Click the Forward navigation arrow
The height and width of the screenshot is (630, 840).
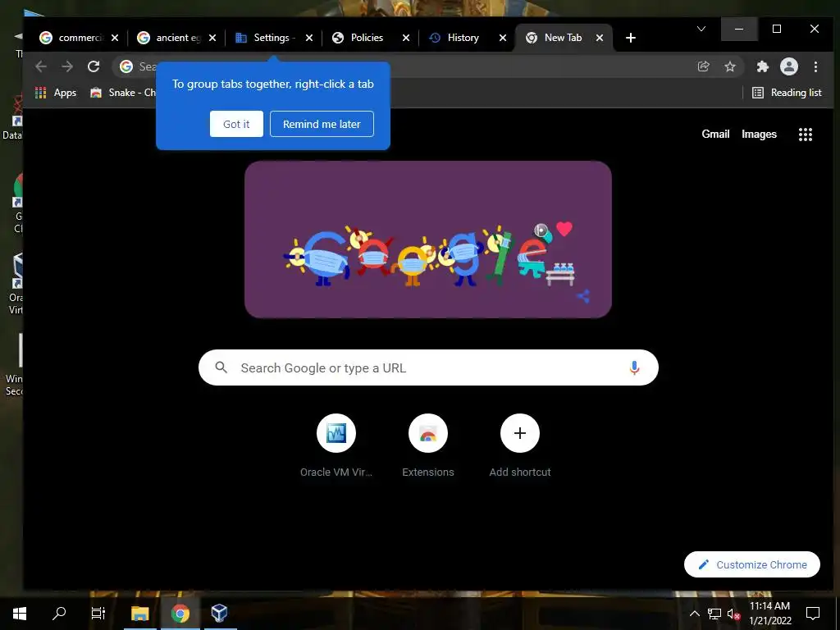pos(67,66)
